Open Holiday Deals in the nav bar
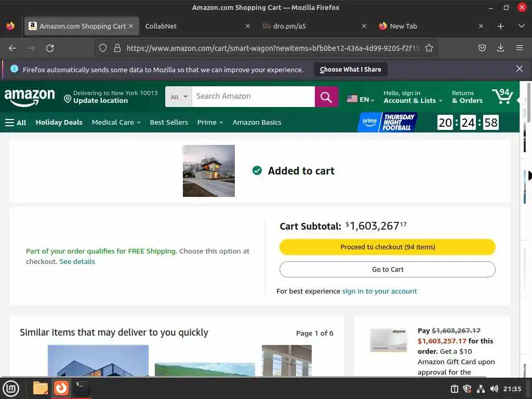 pos(59,122)
